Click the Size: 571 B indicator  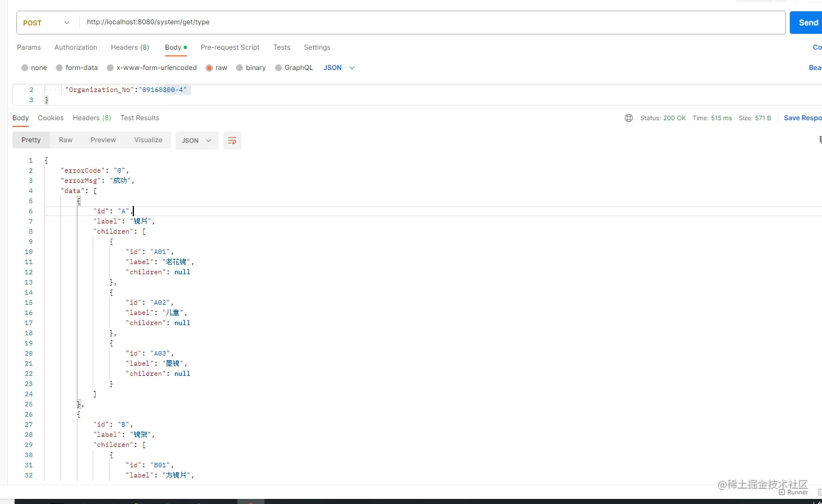point(754,118)
